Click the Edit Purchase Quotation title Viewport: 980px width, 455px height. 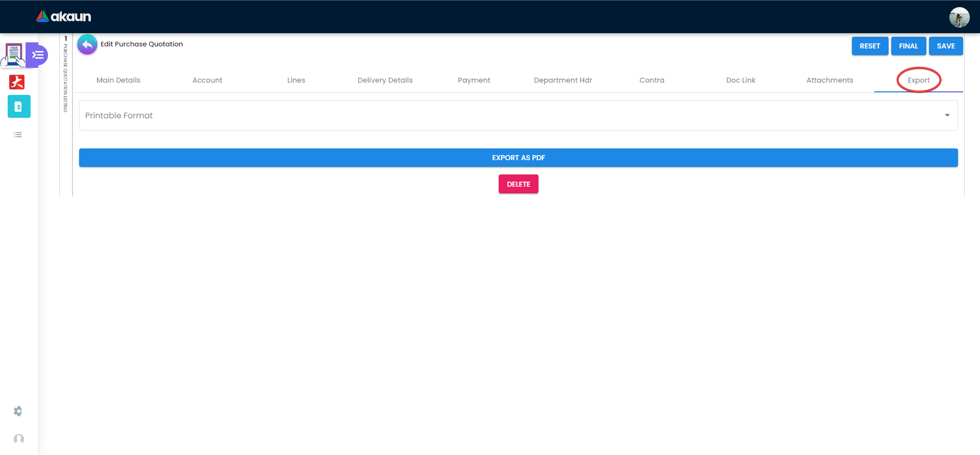(x=141, y=44)
